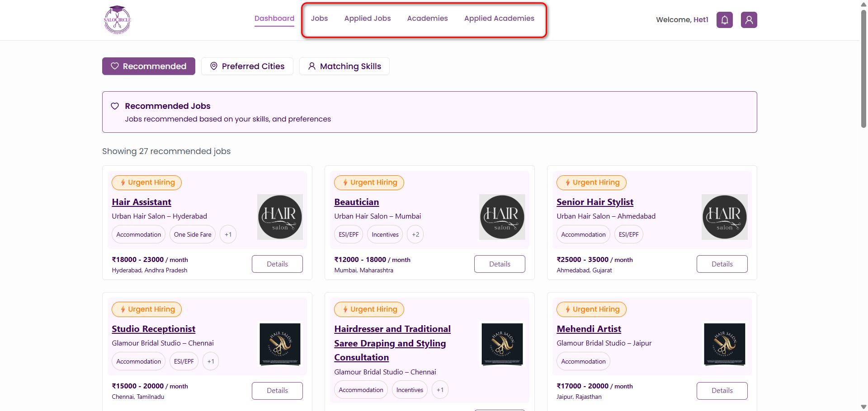Viewport: 868px width, 411px height.
Task: Click Incentives tag on Hairdresser card
Action: coord(410,390)
